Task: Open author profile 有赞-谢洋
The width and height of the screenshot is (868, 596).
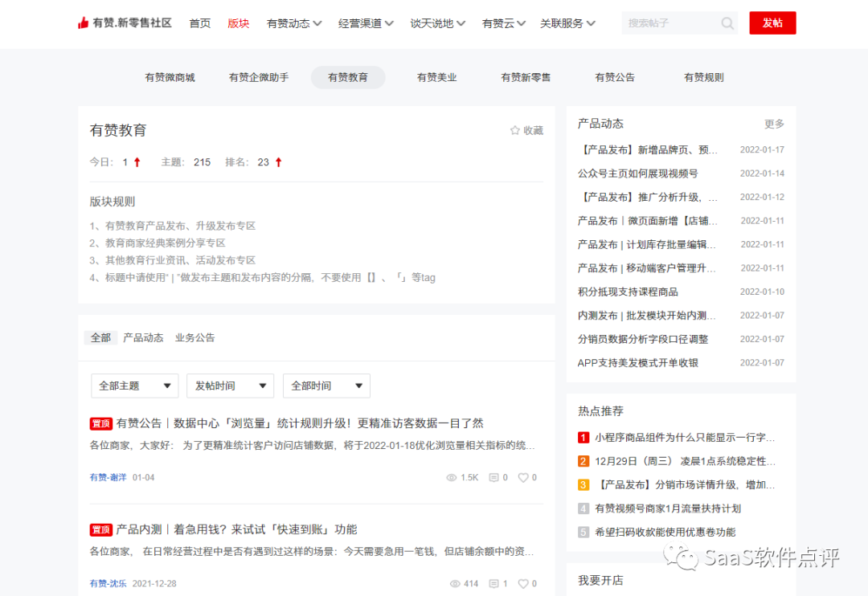Action: (x=108, y=478)
